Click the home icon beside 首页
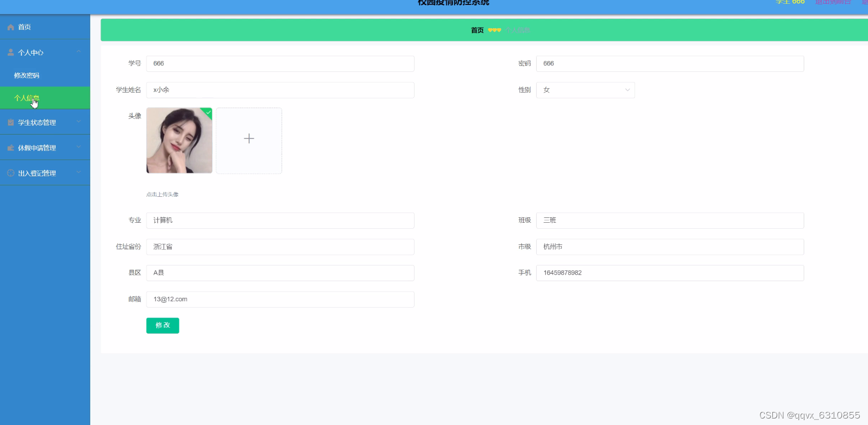Image resolution: width=868 pixels, height=425 pixels. coord(11,27)
